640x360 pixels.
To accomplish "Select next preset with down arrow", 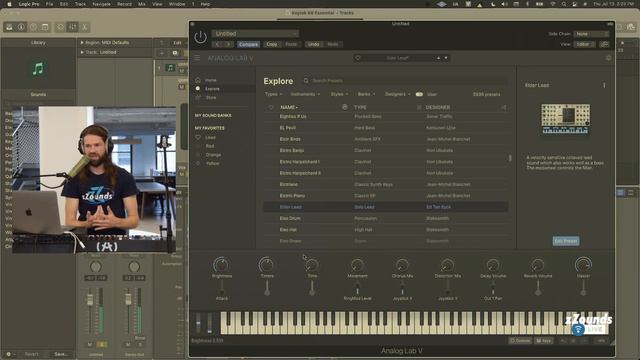I will [446, 58].
